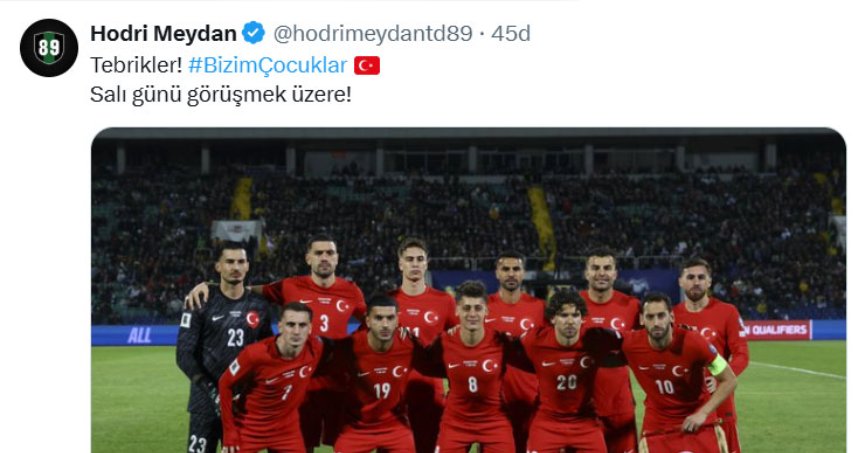This screenshot has width=865, height=453.
Task: Click number 23 on the goalkeeper's shorts
Action: [197, 444]
